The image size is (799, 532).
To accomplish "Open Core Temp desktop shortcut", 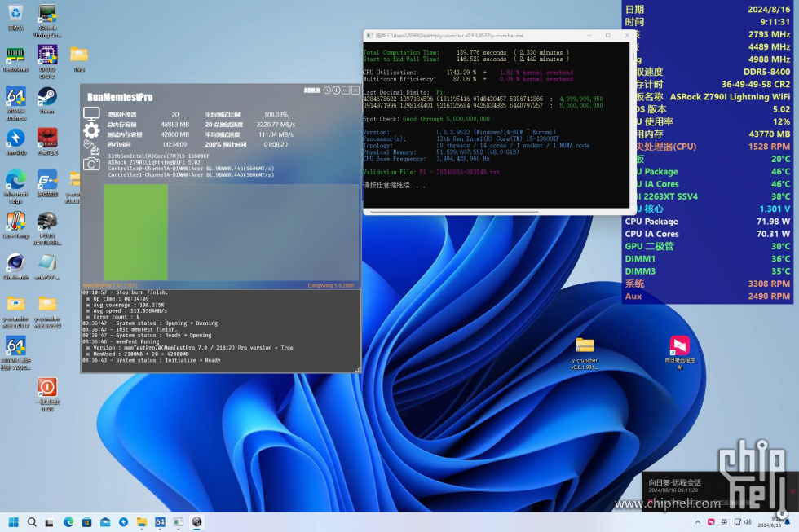I will tap(15, 226).
